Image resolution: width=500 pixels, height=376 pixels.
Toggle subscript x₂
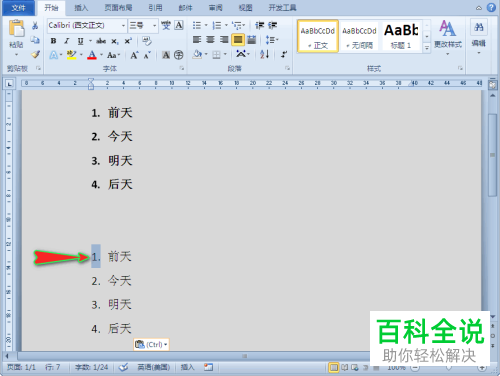click(x=114, y=41)
